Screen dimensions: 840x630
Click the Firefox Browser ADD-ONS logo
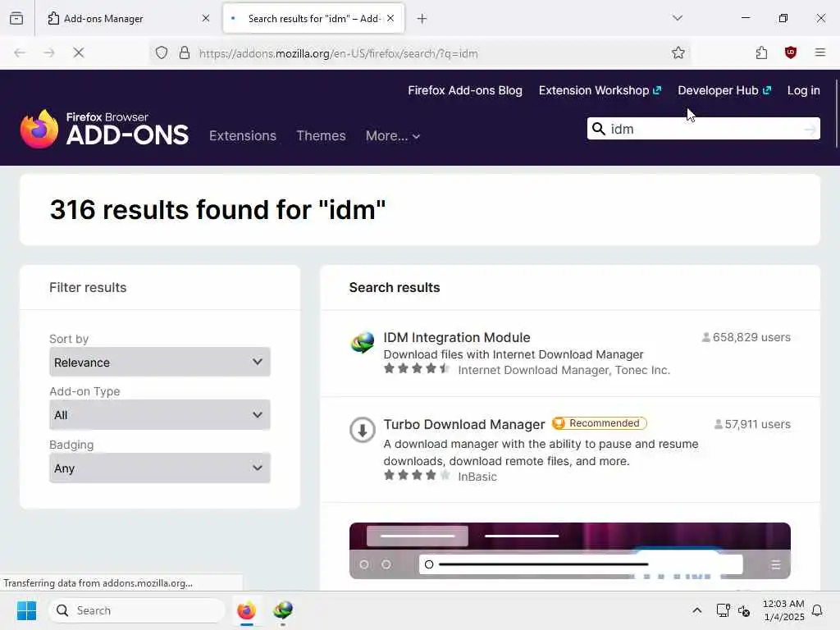click(104, 129)
